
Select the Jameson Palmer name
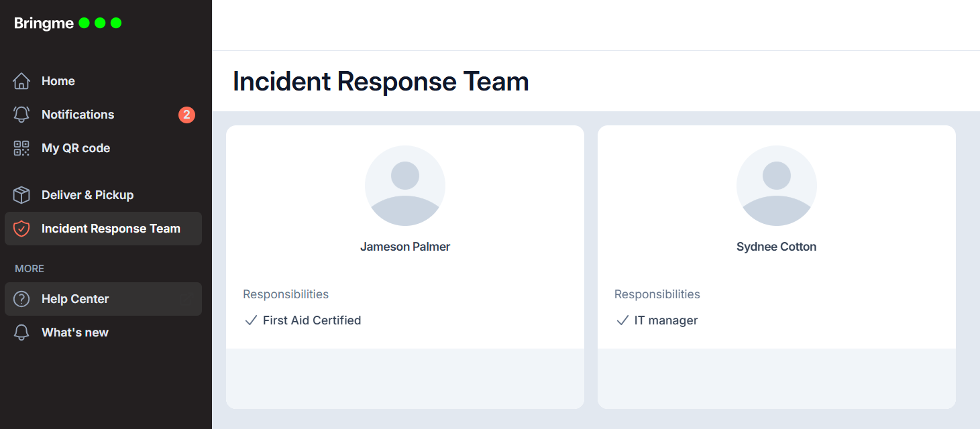tap(405, 247)
